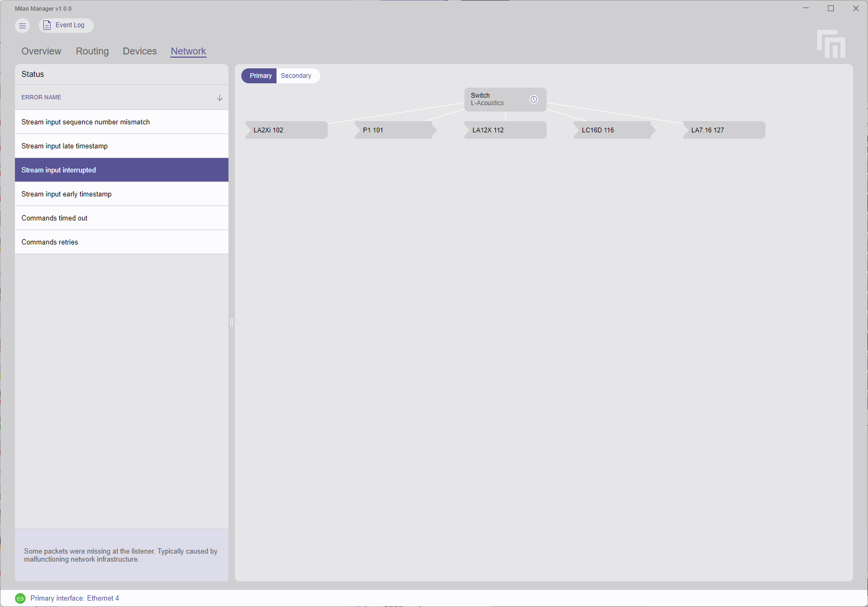Switch to the Overview tab
Viewport: 868px width, 607px height.
click(41, 51)
